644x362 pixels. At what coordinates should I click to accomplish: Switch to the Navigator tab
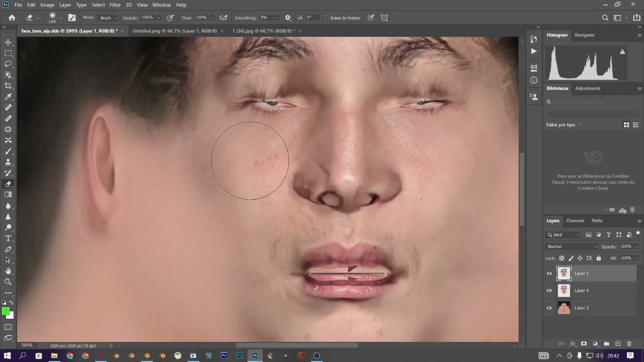pos(585,35)
